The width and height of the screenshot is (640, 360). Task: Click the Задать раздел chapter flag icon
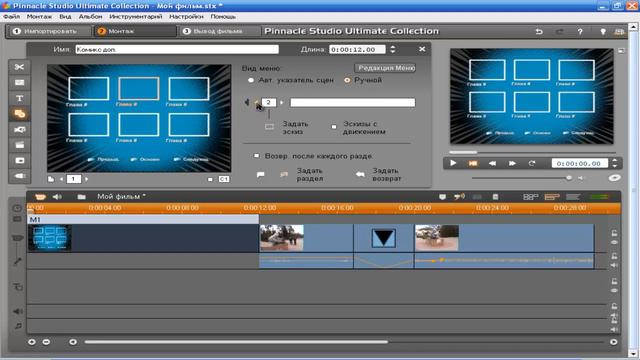(x=260, y=175)
